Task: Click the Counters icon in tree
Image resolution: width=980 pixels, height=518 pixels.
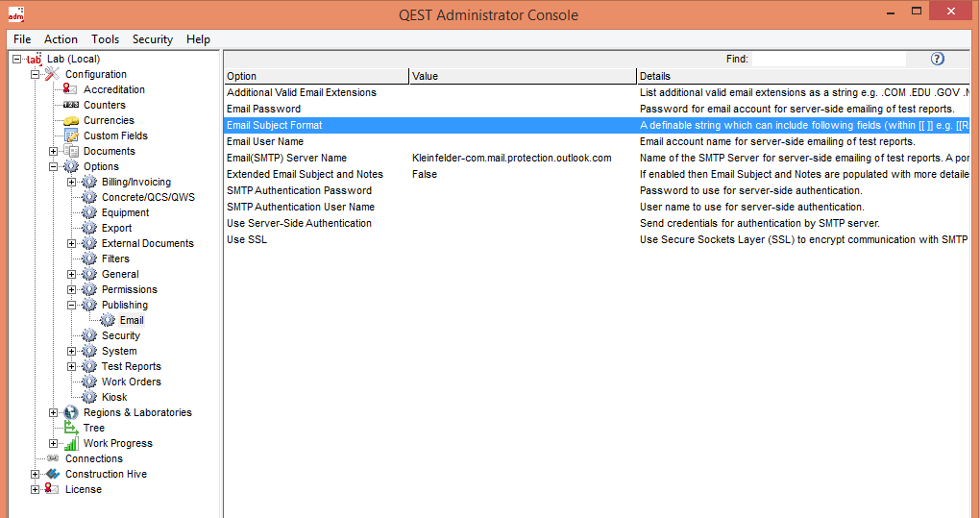Action: (x=71, y=105)
